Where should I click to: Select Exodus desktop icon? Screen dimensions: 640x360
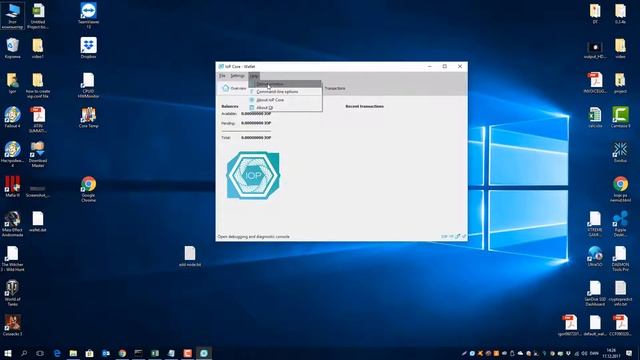620,152
